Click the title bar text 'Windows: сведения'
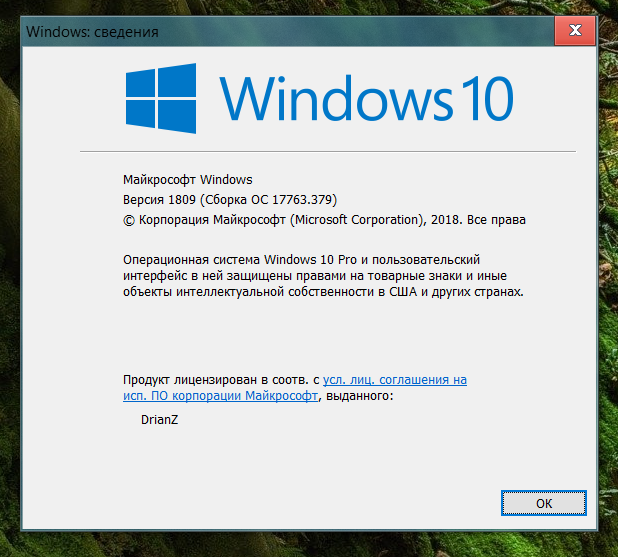The width and height of the screenshot is (618, 557). click(92, 32)
